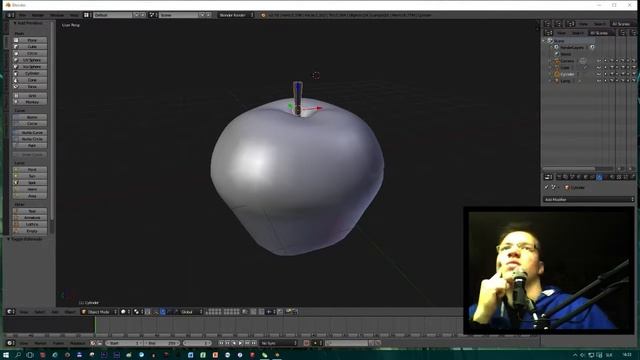Open the 3D view editor type selector

(11, 311)
